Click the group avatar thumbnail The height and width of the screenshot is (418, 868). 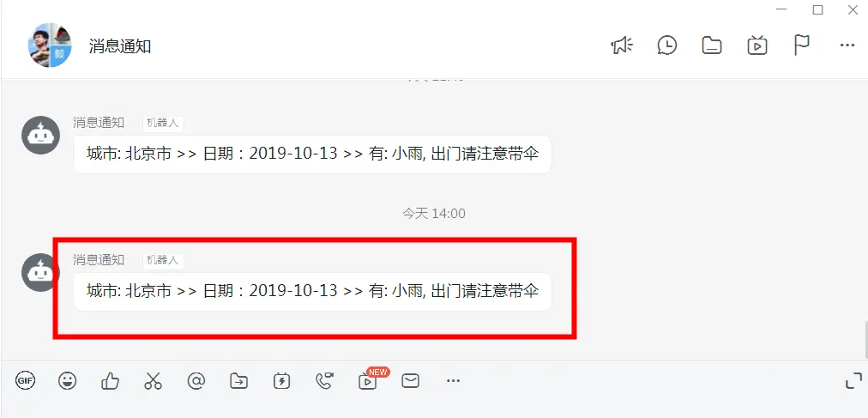tap(50, 45)
